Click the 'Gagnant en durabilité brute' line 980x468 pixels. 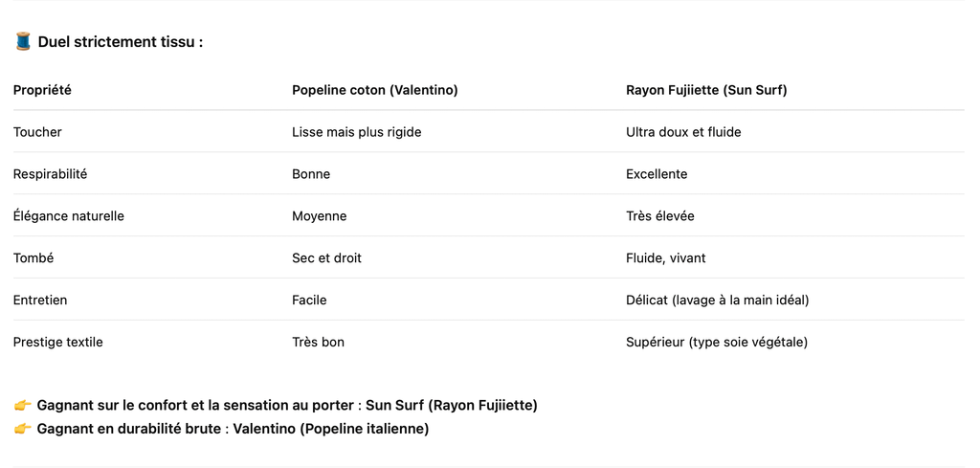(233, 430)
